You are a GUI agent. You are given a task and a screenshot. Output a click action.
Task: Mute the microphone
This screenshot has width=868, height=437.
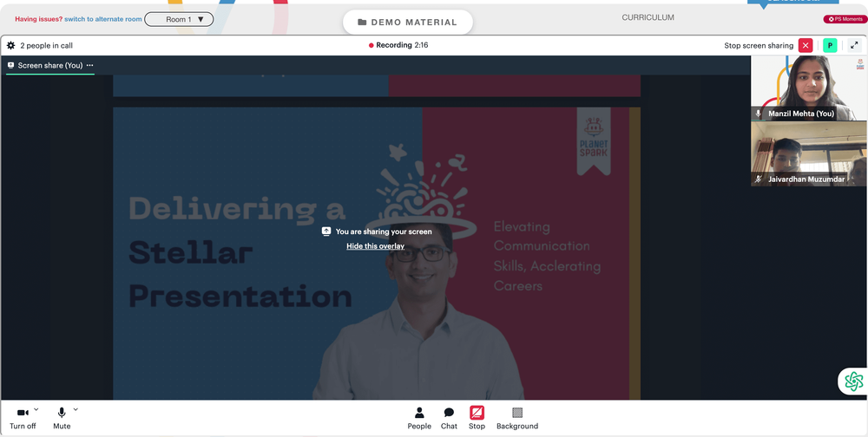click(x=62, y=418)
